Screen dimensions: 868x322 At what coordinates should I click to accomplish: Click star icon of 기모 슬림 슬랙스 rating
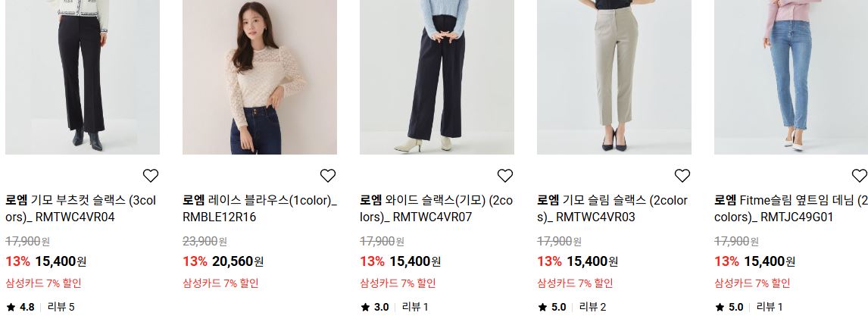click(x=542, y=307)
